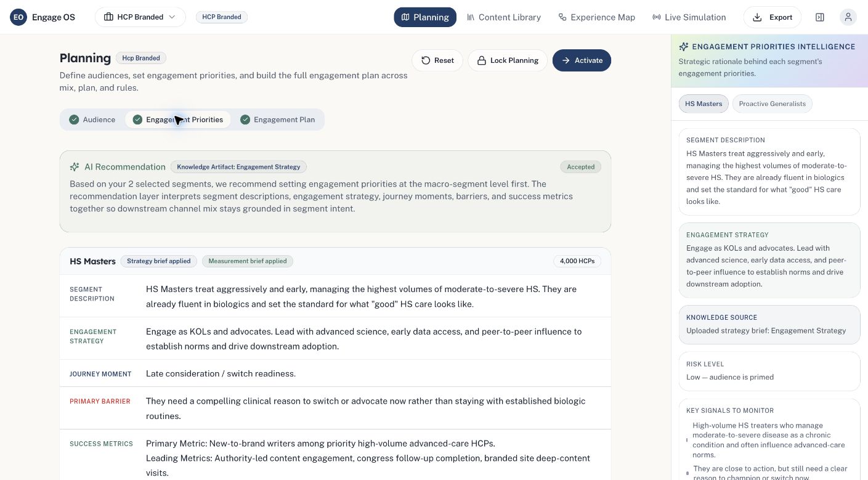868x480 pixels.
Task: Select the Engagement Priorities step tab
Action: tap(178, 120)
